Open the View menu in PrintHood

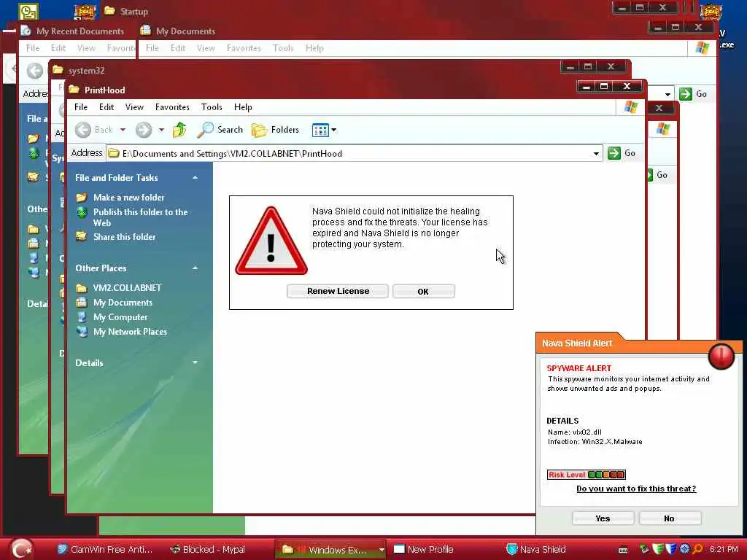point(134,107)
